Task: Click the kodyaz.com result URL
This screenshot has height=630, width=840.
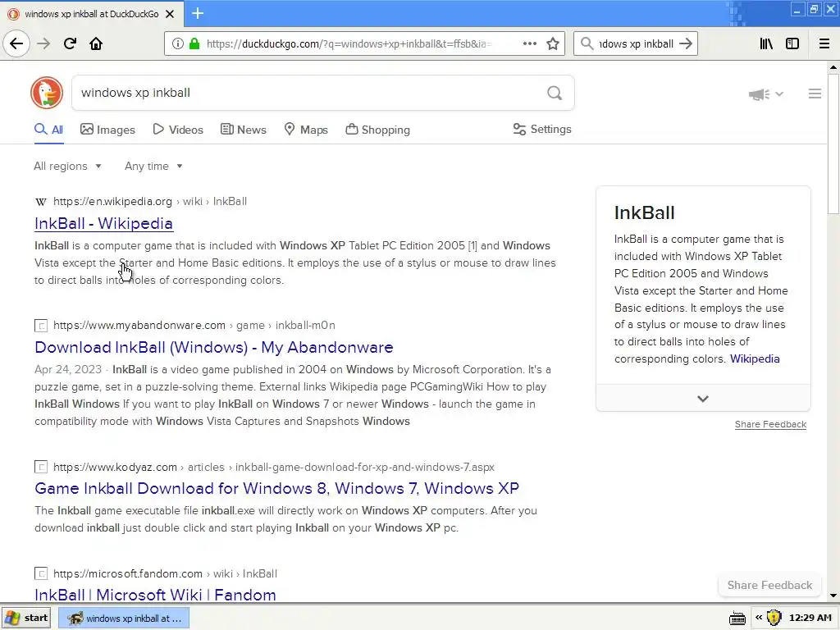Action: (x=274, y=467)
